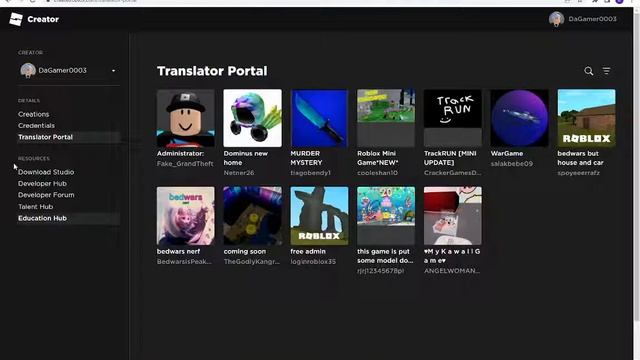Open the search icon in Translator Portal
Image resolution: width=640 pixels, height=360 pixels.
click(589, 71)
